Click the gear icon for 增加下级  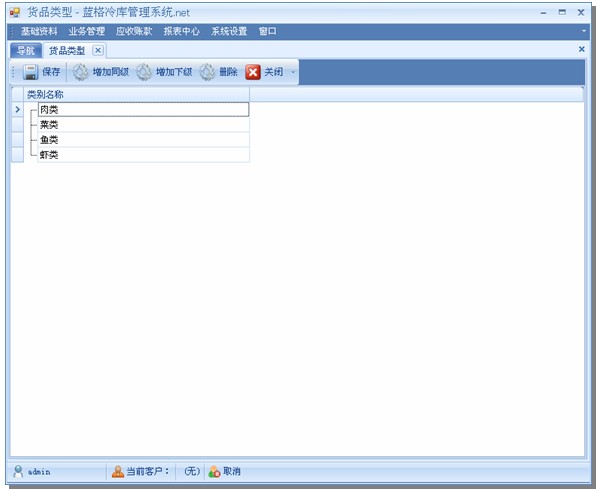[144, 72]
